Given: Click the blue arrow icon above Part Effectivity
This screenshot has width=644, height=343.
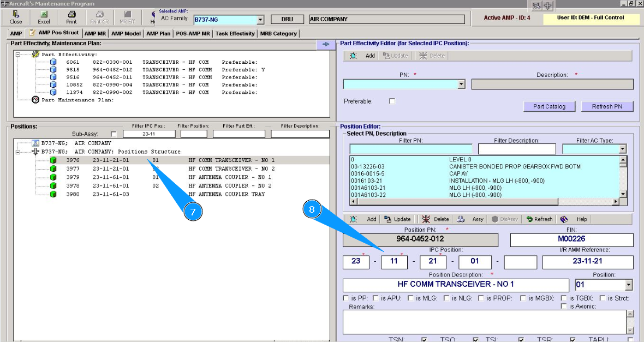Looking at the screenshot, I should 326,44.
